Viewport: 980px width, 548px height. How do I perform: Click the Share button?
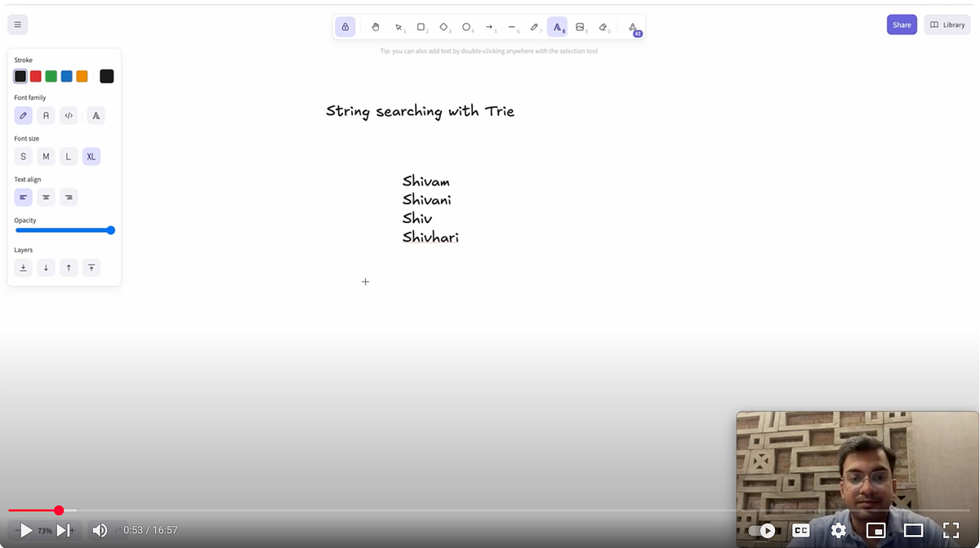tap(902, 24)
